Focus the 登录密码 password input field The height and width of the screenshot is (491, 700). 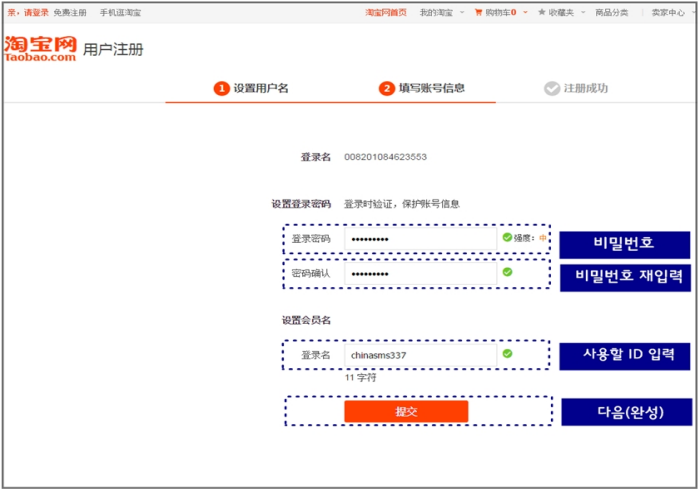pyautogui.click(x=419, y=239)
